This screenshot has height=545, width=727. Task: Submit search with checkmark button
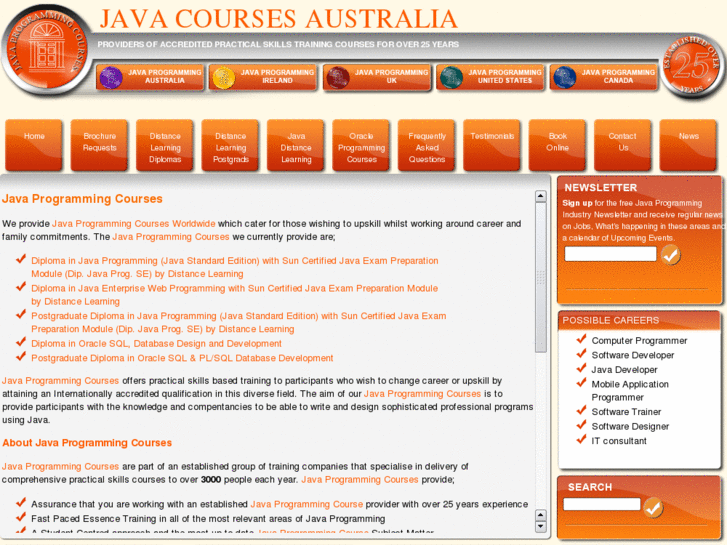tap(654, 507)
